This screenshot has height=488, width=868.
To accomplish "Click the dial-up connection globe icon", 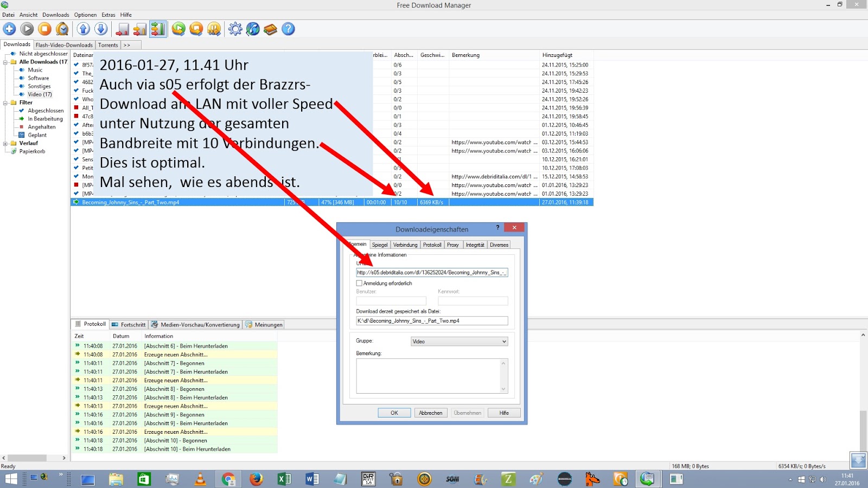I will click(253, 29).
